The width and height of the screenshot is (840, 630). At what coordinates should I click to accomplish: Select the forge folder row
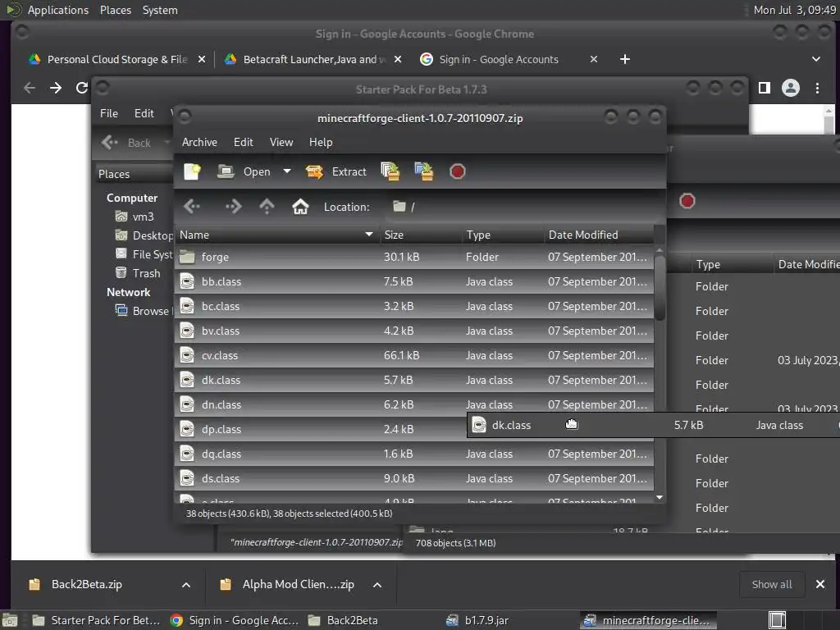tap(413, 257)
